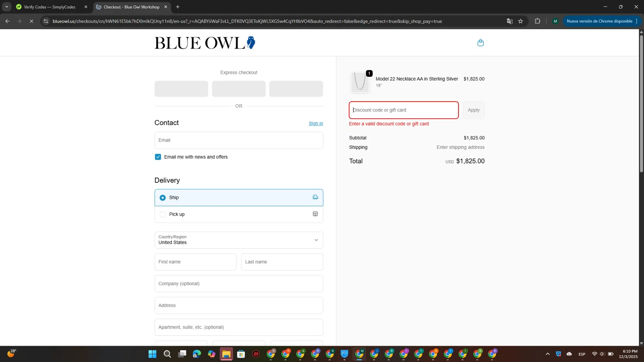Image resolution: width=644 pixels, height=362 pixels.
Task: Open File Explorer from the taskbar
Action: point(226,354)
